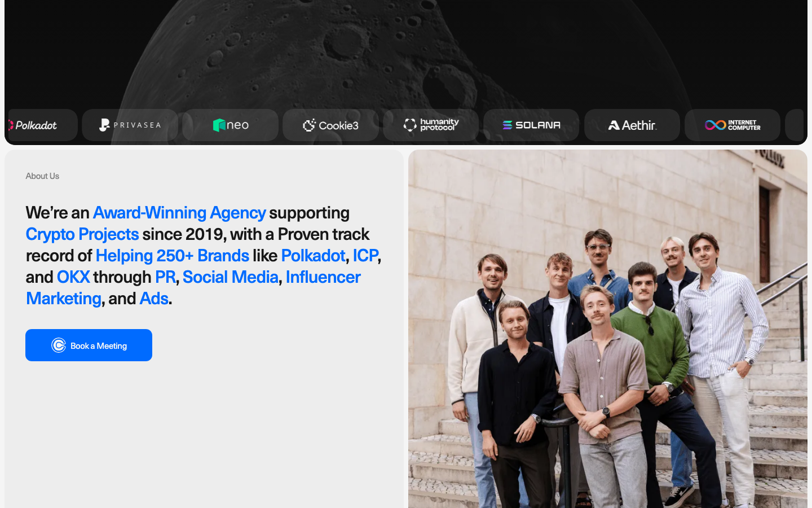
Task: Click the blue Polkadot word in paragraph
Action: 313,256
